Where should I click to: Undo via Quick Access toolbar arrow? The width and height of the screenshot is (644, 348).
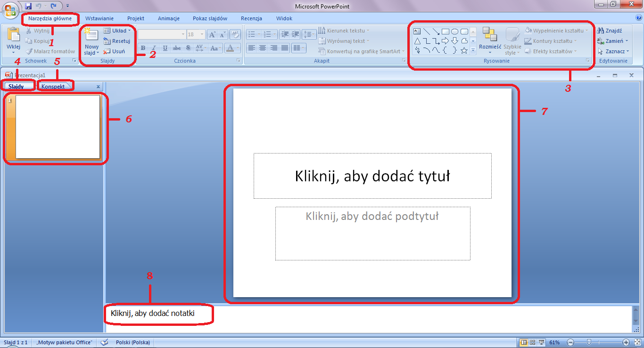(x=39, y=6)
